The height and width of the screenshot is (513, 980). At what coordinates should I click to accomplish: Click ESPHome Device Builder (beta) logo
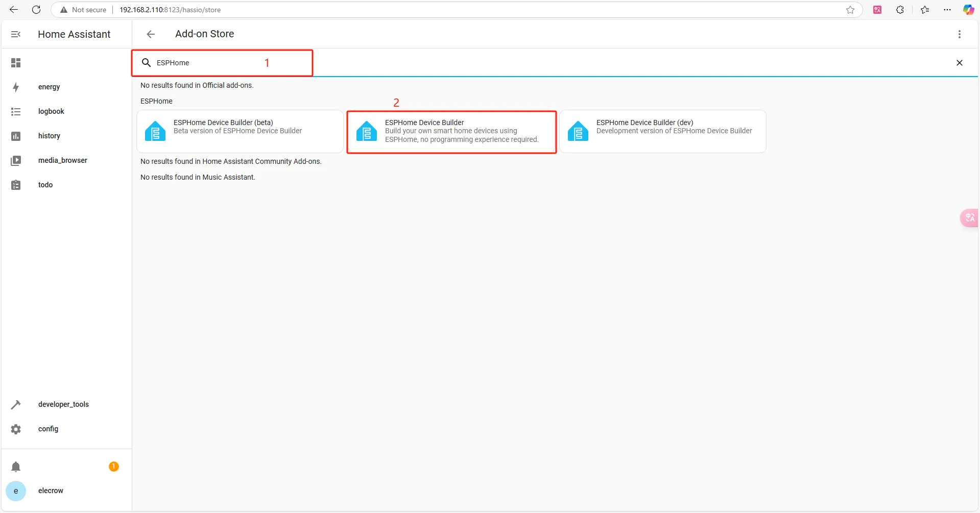tap(155, 131)
